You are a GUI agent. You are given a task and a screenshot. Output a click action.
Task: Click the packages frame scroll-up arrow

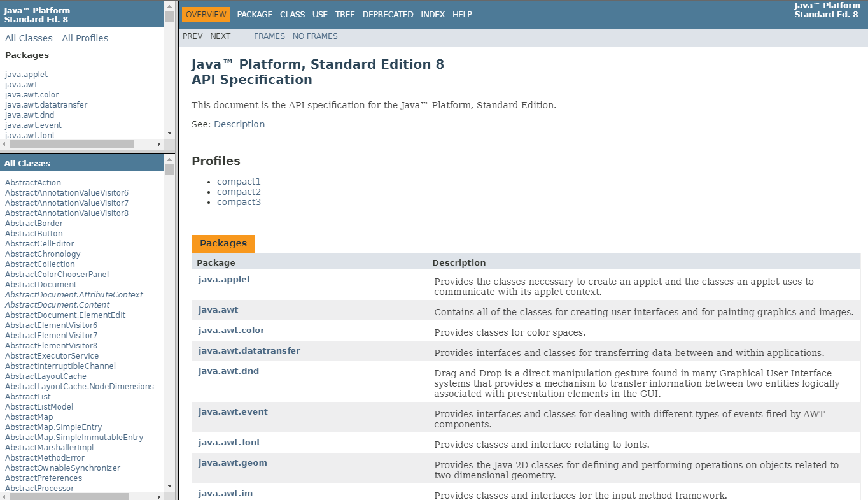(x=169, y=5)
